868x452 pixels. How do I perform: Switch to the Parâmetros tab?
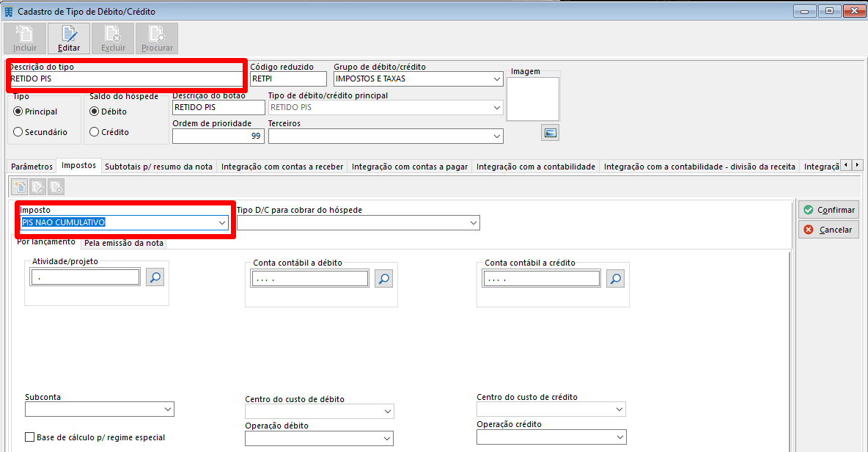pyautogui.click(x=32, y=166)
